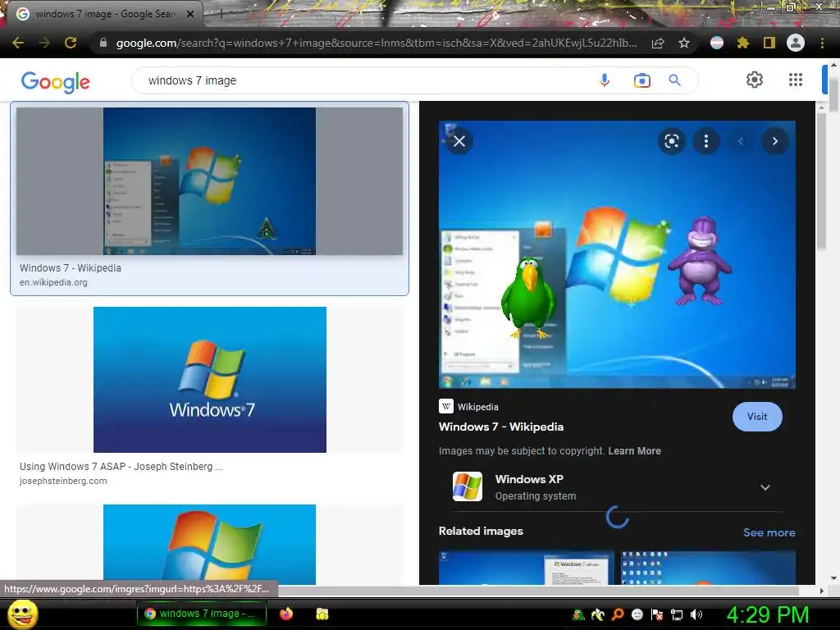Image resolution: width=840 pixels, height=630 pixels.
Task: Go back to the previous page
Action: click(18, 43)
